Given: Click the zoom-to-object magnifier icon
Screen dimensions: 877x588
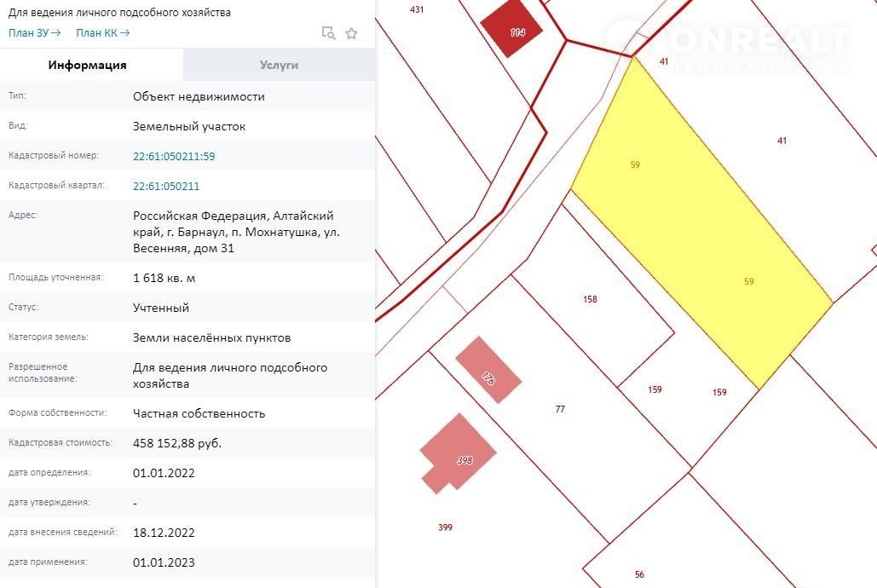Looking at the screenshot, I should (328, 33).
